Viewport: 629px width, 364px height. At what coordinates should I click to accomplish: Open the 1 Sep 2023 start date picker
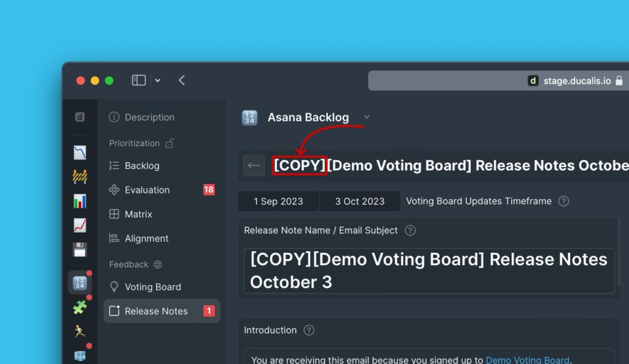[x=278, y=201]
